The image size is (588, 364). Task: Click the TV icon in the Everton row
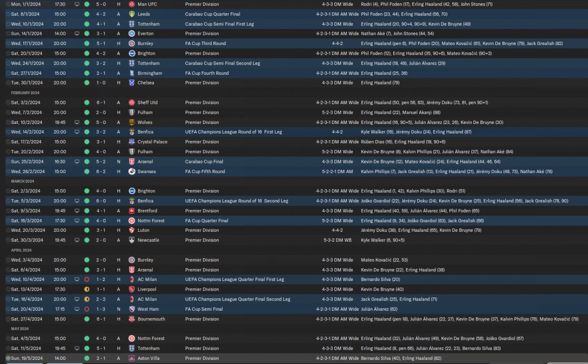[x=77, y=34]
